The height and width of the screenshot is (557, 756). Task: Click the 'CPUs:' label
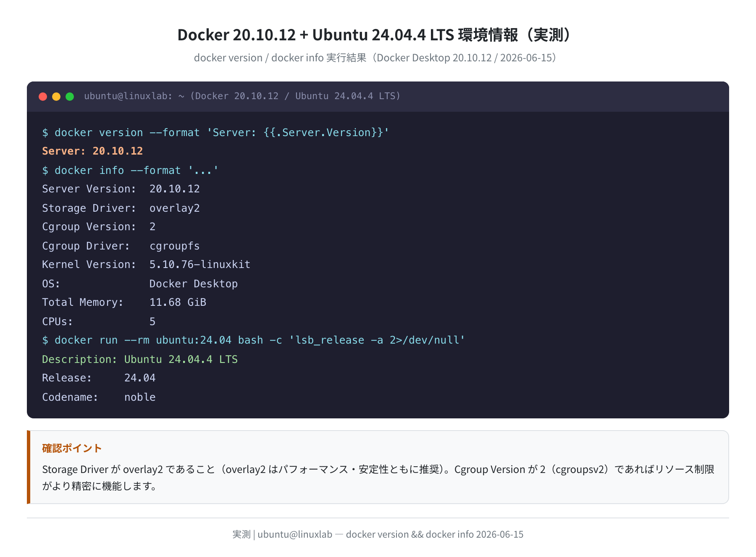pyautogui.click(x=58, y=322)
